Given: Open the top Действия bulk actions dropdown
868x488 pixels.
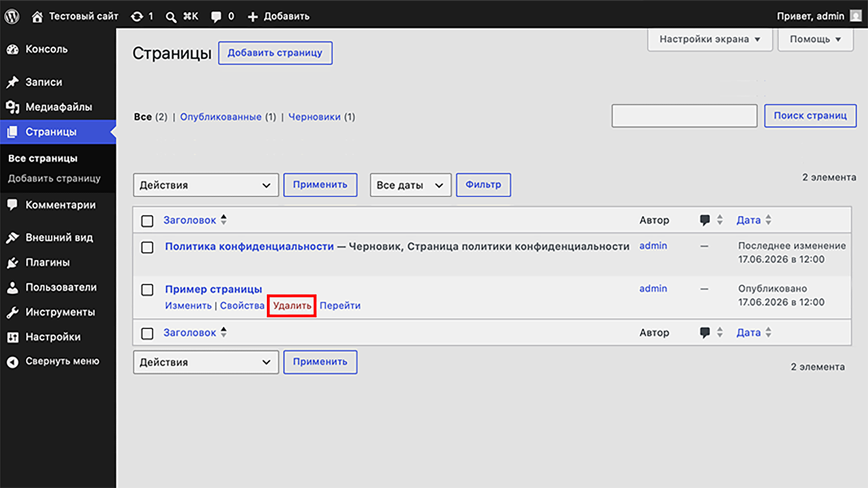Looking at the screenshot, I should click(x=206, y=185).
